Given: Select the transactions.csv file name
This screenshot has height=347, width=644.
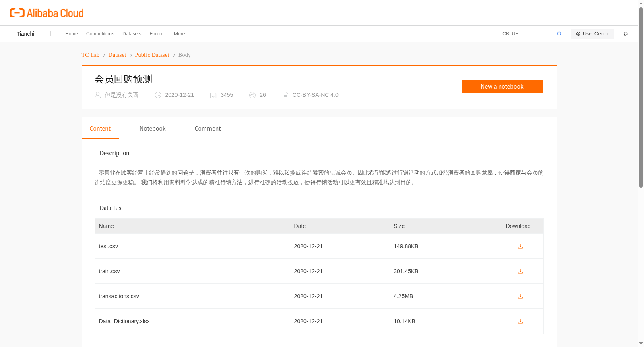Looking at the screenshot, I should tap(119, 296).
